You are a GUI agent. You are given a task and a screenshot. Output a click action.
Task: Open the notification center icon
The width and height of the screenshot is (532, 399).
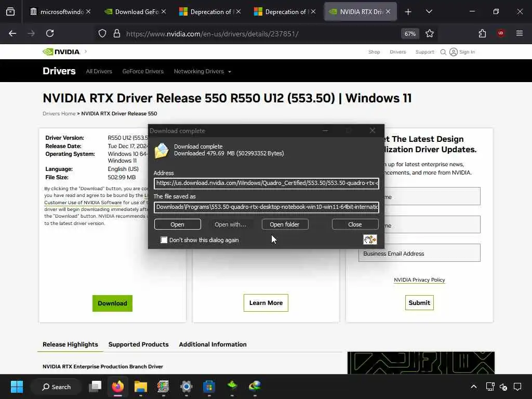tap(517, 387)
